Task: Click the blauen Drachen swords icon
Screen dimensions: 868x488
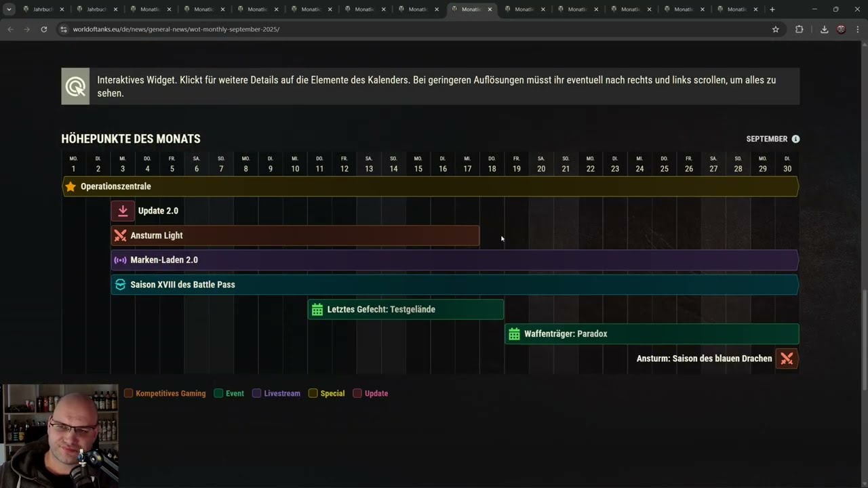Action: [787, 359]
